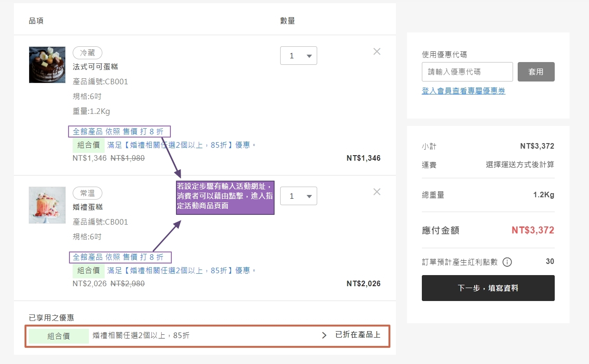Remove 法式可可蛋糕 with its X icon

(377, 51)
